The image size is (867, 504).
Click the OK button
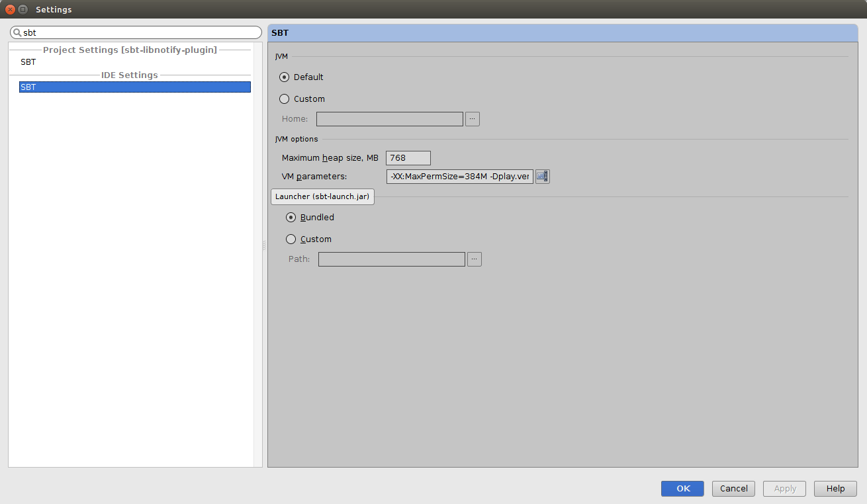click(x=682, y=488)
